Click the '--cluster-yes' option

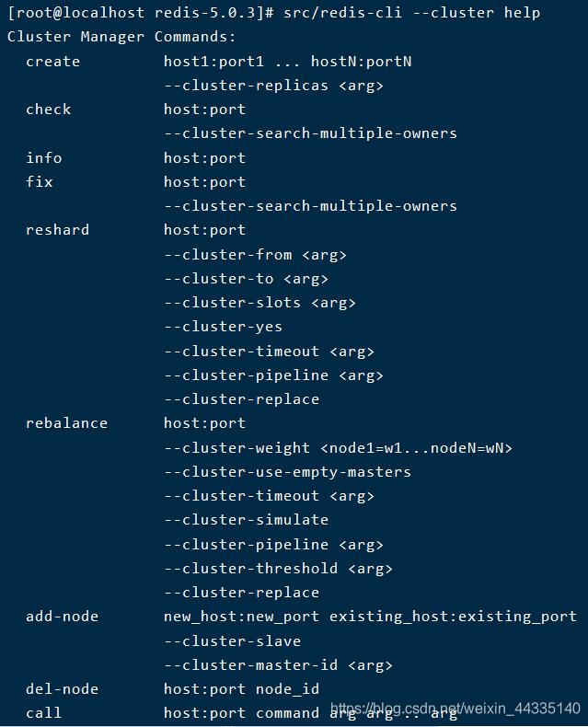[223, 327]
